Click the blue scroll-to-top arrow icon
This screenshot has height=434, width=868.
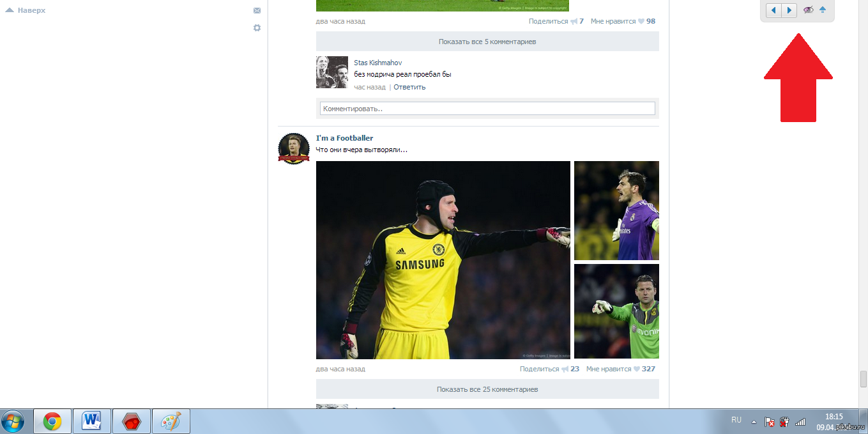tap(823, 10)
